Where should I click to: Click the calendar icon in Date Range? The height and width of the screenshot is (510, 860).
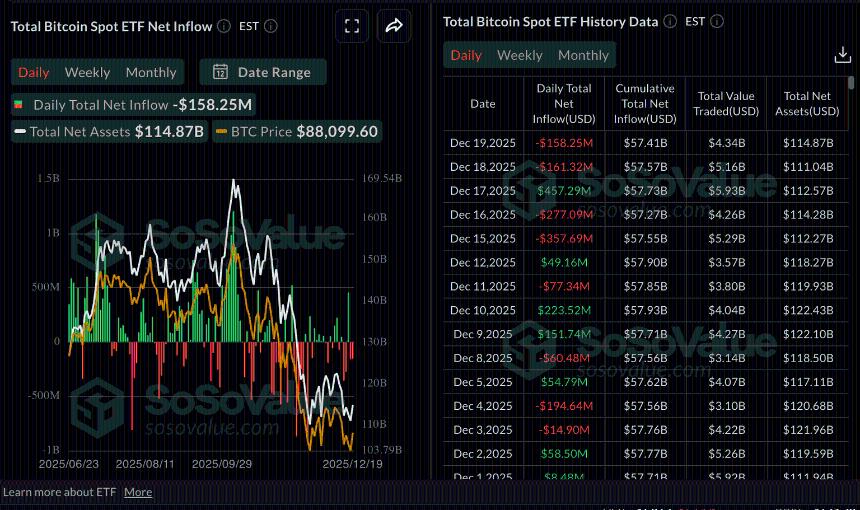tap(220, 72)
